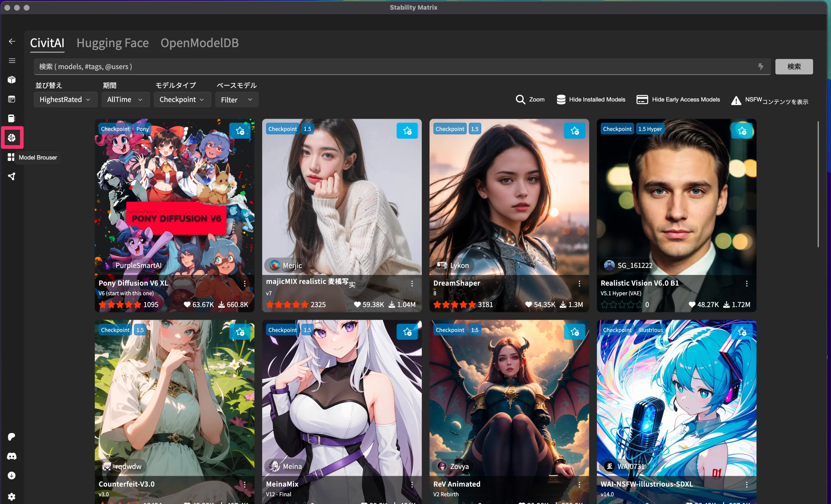Viewport: 831px width, 504px height.
Task: Open the three-dot menu on ReV Animated
Action: click(579, 484)
